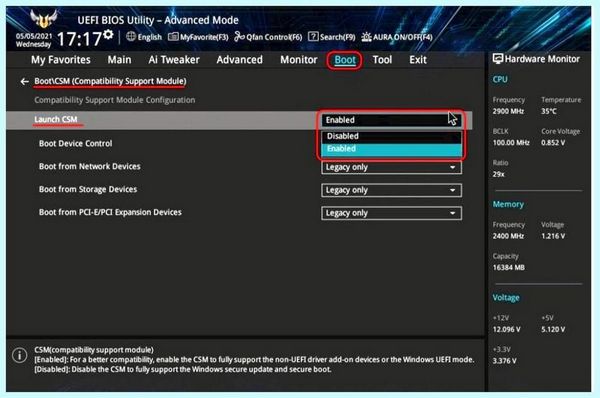Toggle AURA ON/OFF(F4)
This screenshot has width=600, height=398.
coord(397,37)
